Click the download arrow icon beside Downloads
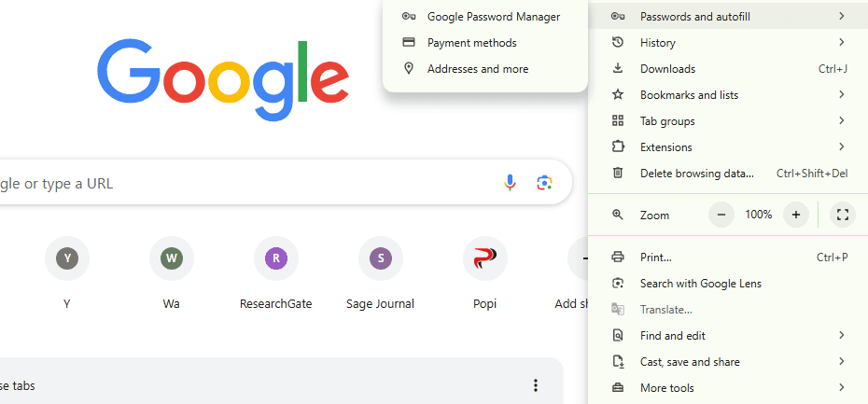The image size is (868, 404). coord(618,69)
